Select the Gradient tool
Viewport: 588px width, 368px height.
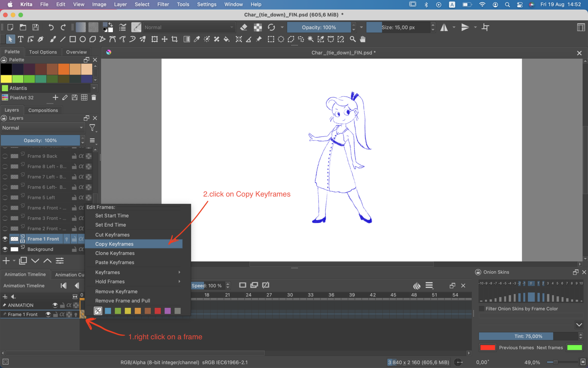[x=187, y=39]
